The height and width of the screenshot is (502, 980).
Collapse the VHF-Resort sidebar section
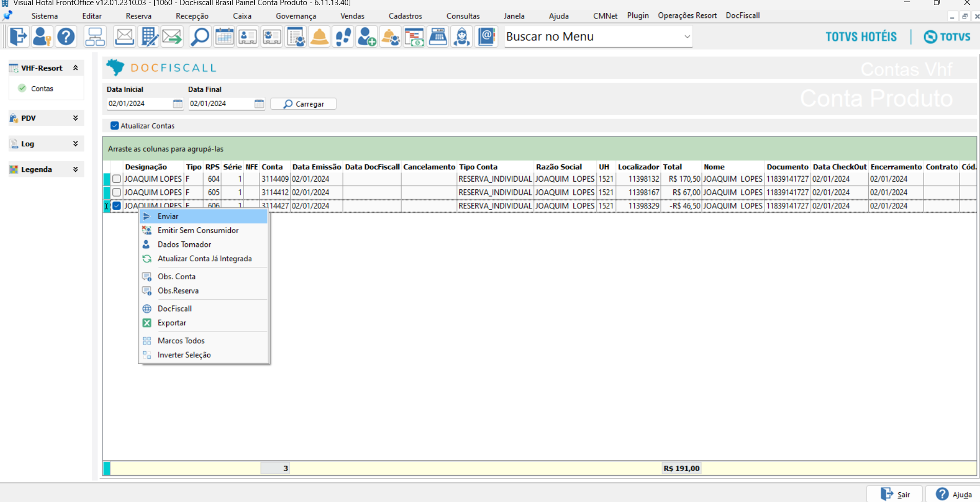[x=75, y=68]
